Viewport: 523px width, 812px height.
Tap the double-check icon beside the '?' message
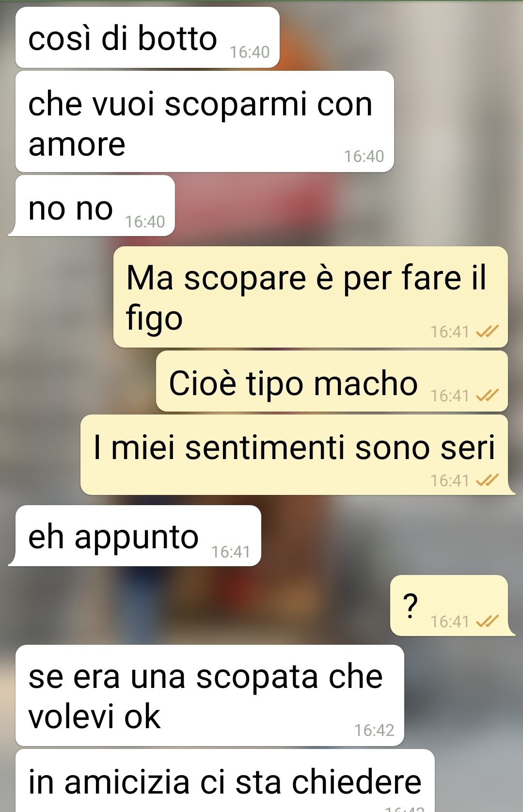coord(487,621)
